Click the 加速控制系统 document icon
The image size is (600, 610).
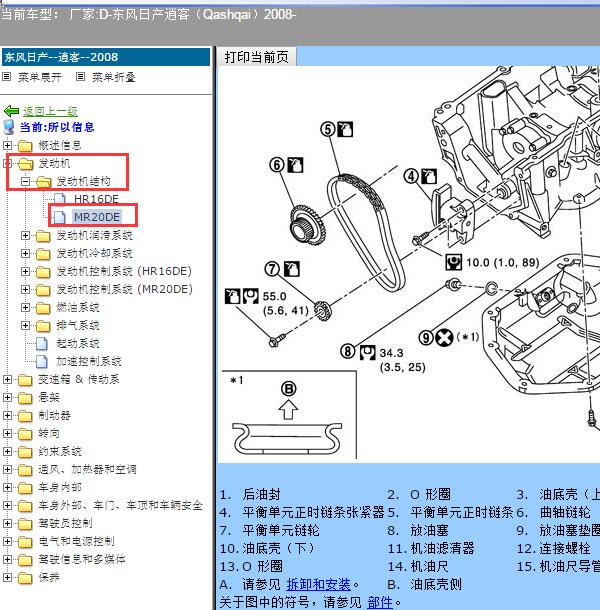click(x=42, y=361)
